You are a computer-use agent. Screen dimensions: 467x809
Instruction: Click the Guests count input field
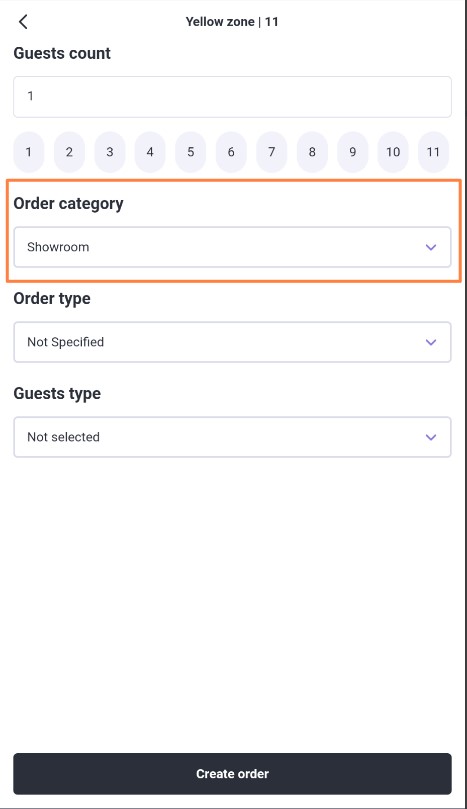coord(232,96)
